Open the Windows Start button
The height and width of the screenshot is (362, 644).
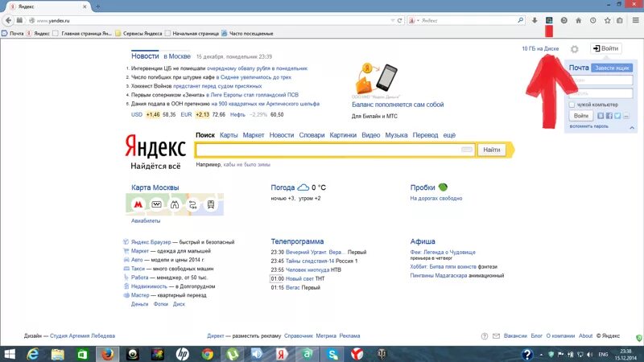coord(9,354)
